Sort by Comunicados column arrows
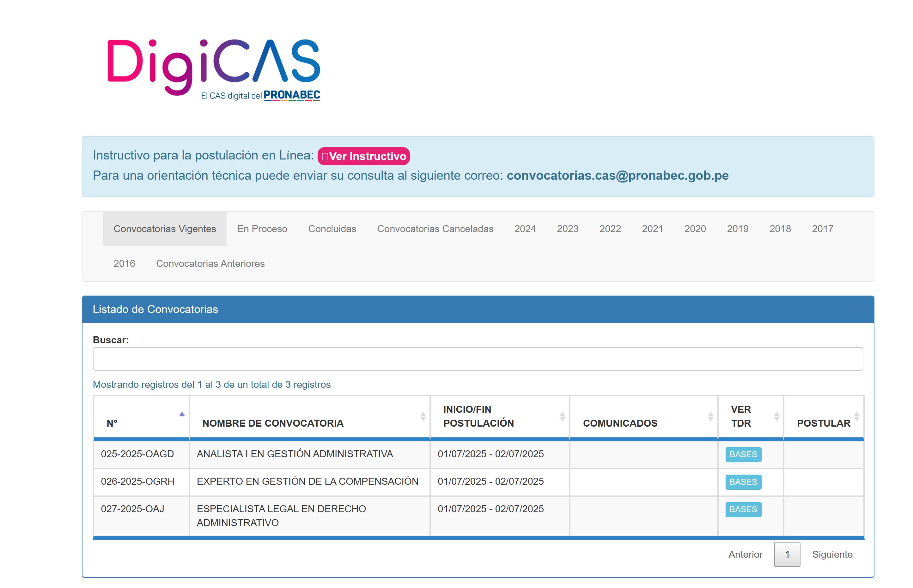Image resolution: width=913 pixels, height=588 pixels. point(710,417)
